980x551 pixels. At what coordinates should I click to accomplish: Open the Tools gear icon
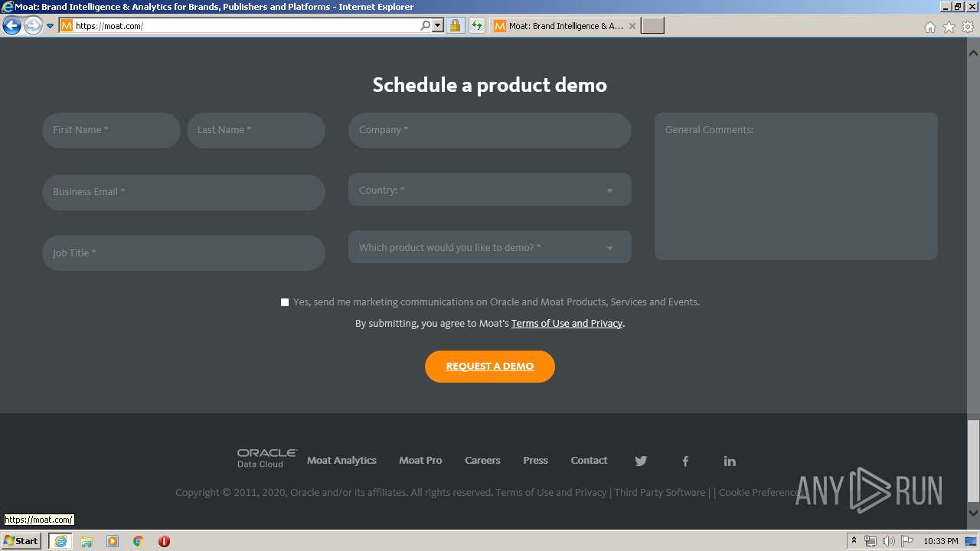[968, 27]
